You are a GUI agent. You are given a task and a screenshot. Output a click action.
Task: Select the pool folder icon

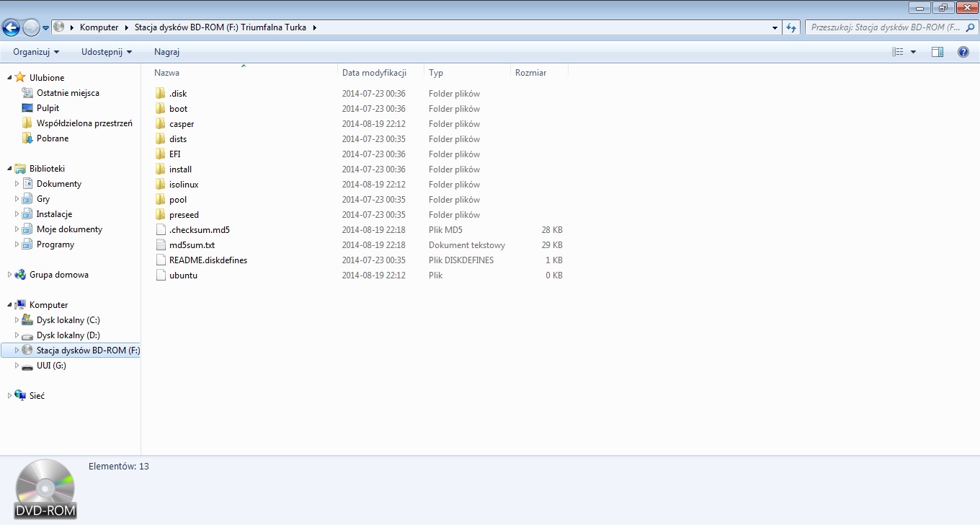click(161, 200)
